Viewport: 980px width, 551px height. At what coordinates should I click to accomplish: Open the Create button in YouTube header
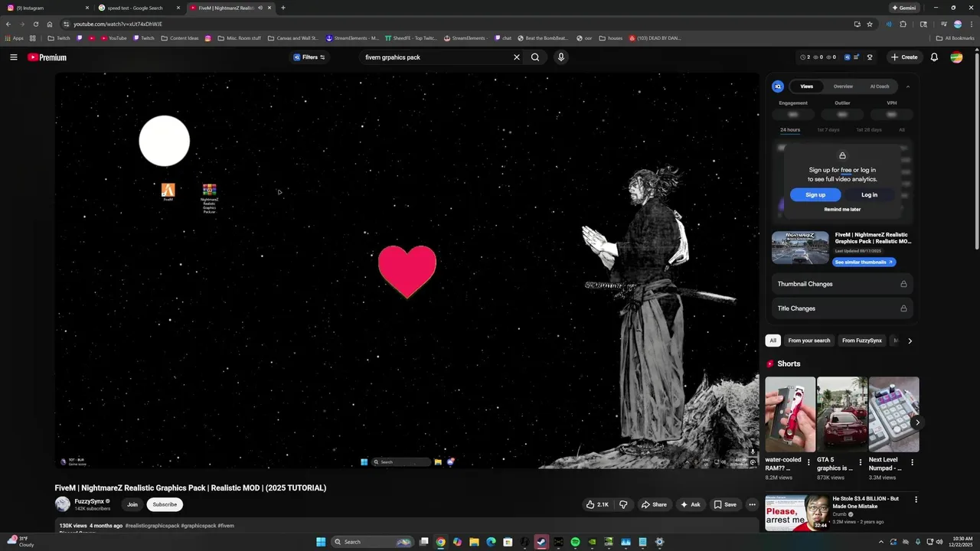pos(904,57)
